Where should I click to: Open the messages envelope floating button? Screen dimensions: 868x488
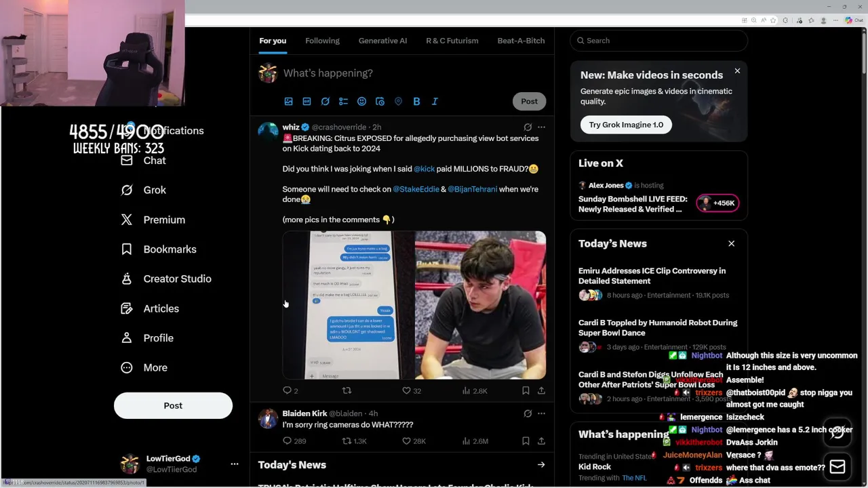pos(837,467)
